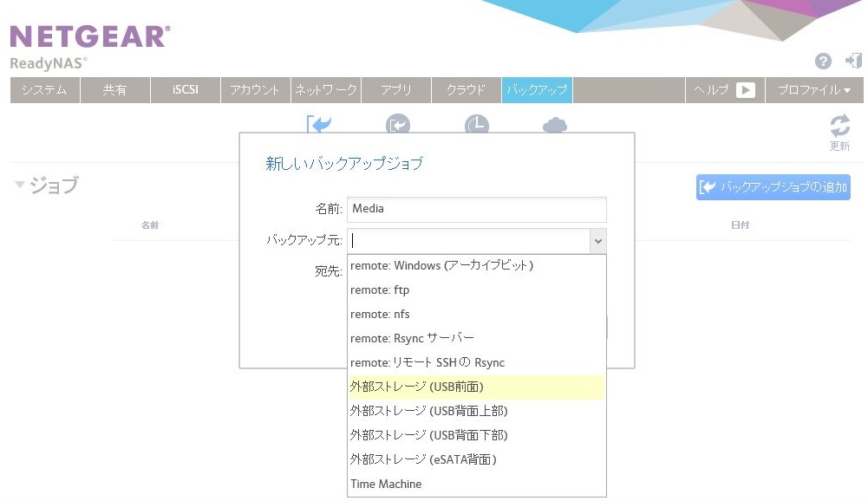The height and width of the screenshot is (501, 868).
Task: Open the プロファイル dropdown menu
Action: pyautogui.click(x=813, y=90)
